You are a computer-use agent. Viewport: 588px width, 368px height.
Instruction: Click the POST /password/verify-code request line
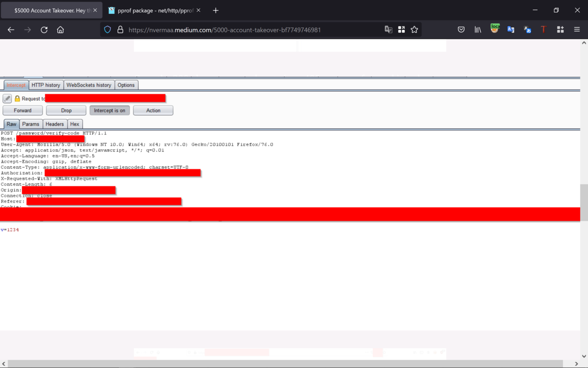click(x=54, y=133)
